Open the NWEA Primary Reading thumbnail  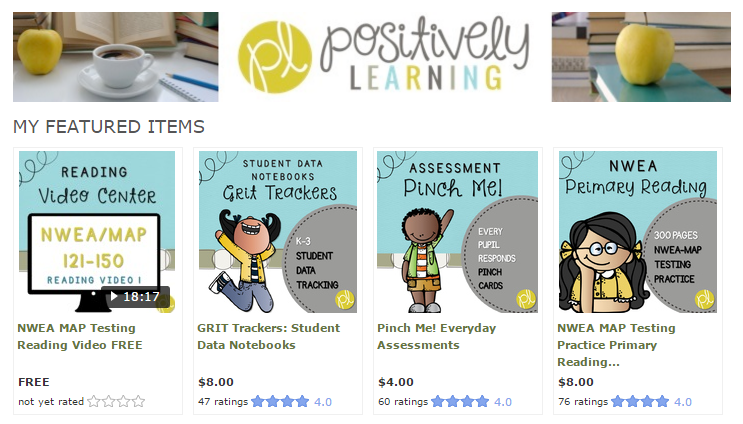[x=638, y=232]
